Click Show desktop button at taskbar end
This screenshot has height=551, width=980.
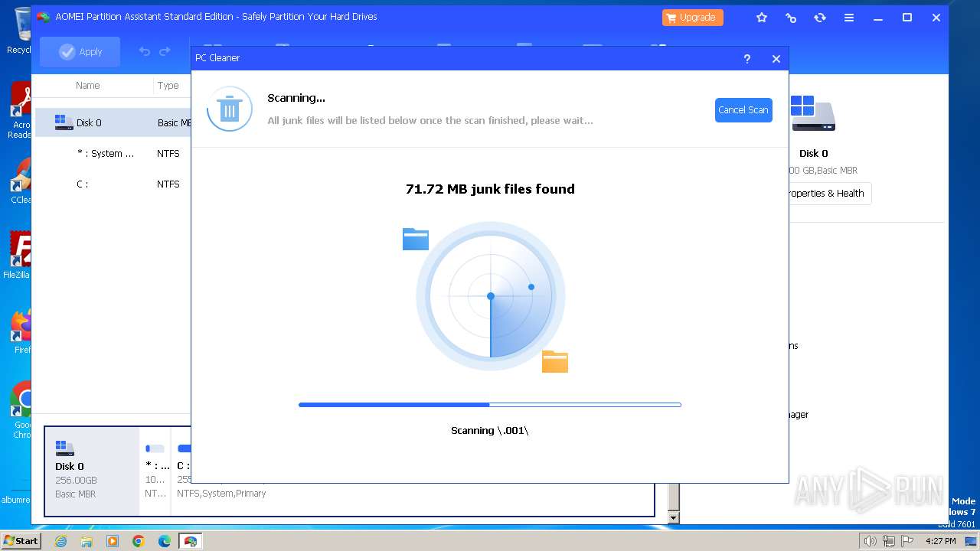click(x=972, y=541)
